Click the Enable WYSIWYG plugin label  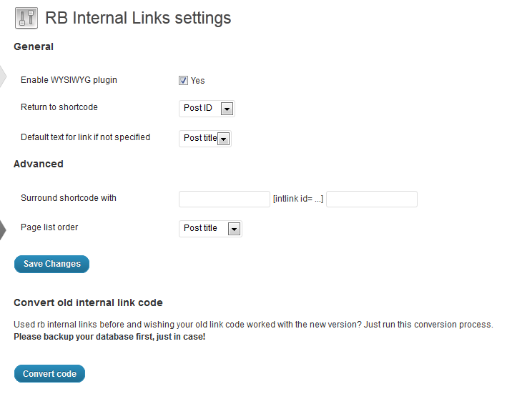[69, 80]
